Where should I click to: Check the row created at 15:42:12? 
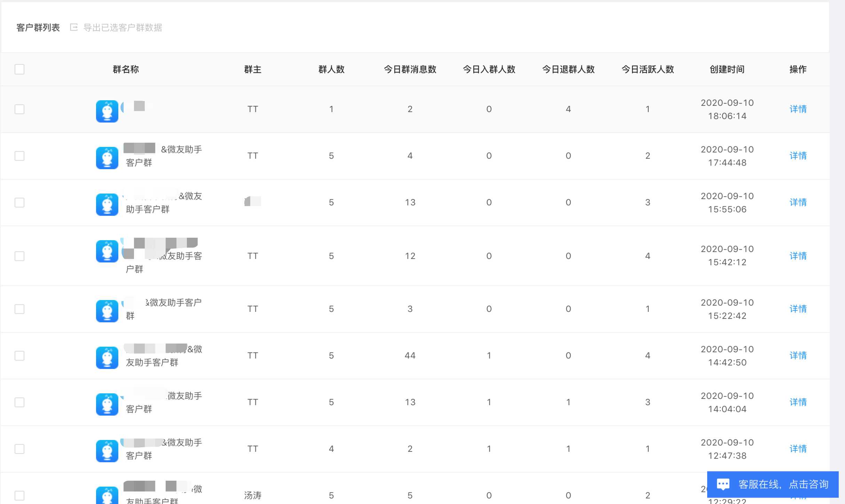point(19,256)
